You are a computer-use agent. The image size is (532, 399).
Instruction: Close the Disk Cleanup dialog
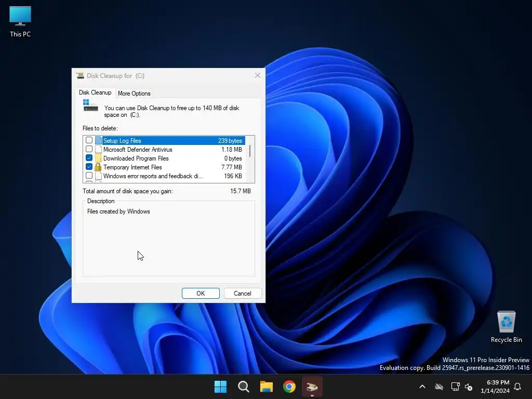[x=258, y=75]
